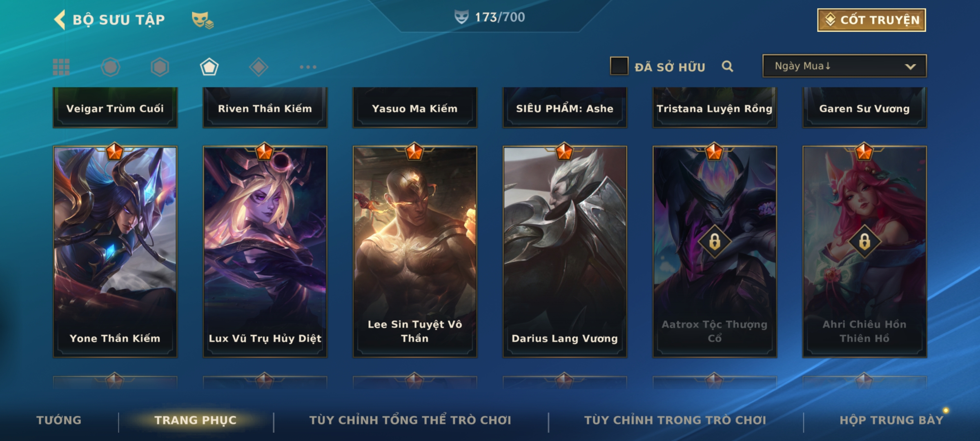Open Tùy Chỉnh Trong Trò Chơi tab
Image resolution: width=980 pixels, height=441 pixels.
pos(675,420)
